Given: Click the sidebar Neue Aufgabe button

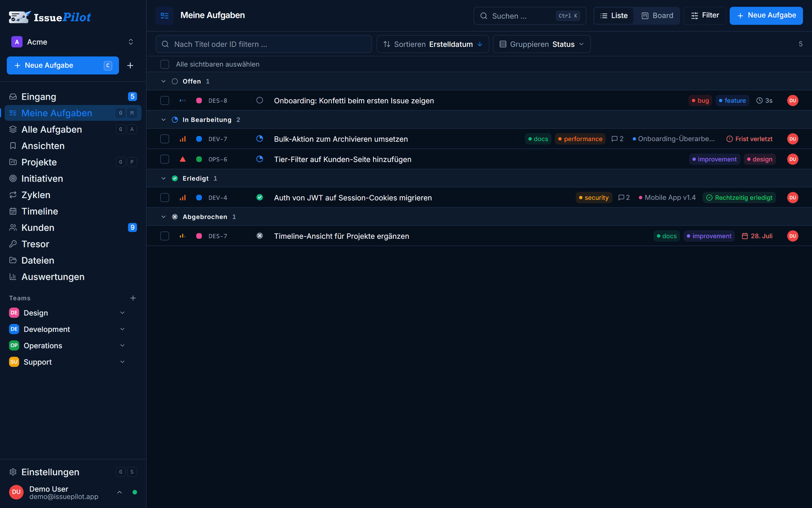Looking at the screenshot, I should pos(63,66).
